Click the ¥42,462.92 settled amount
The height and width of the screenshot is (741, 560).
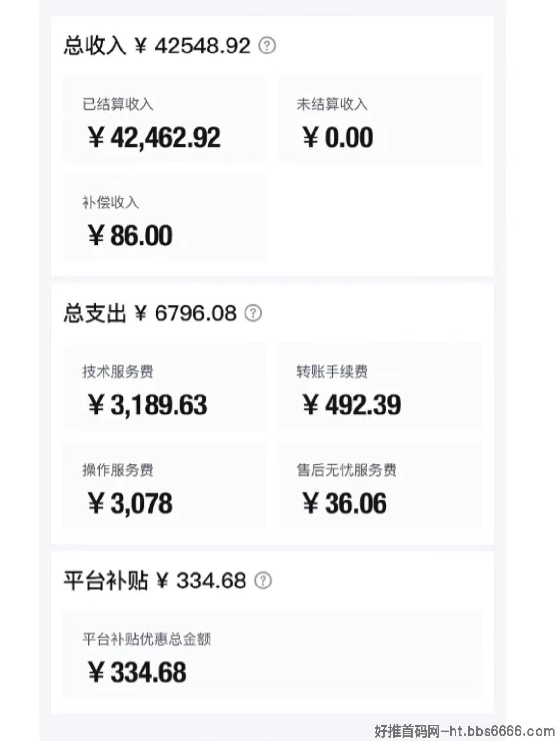[155, 138]
